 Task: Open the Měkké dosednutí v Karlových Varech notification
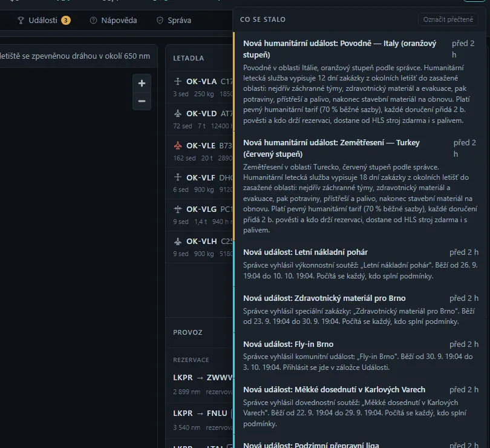pos(359,407)
